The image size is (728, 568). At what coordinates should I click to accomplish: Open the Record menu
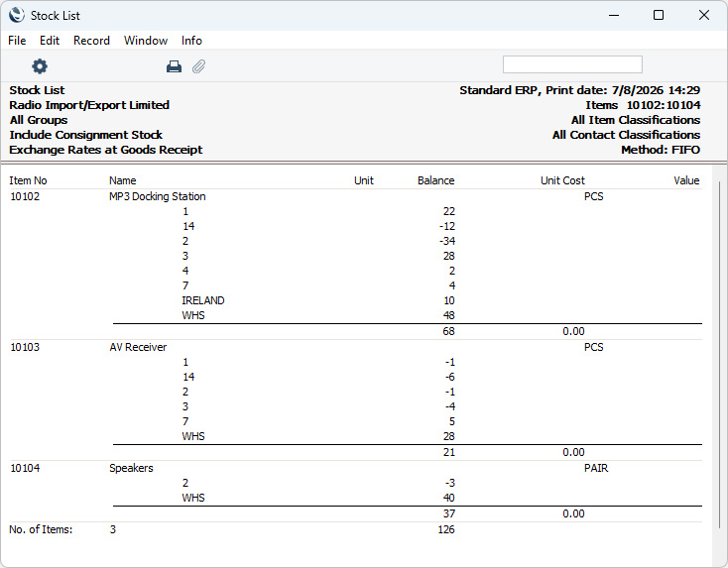point(91,41)
